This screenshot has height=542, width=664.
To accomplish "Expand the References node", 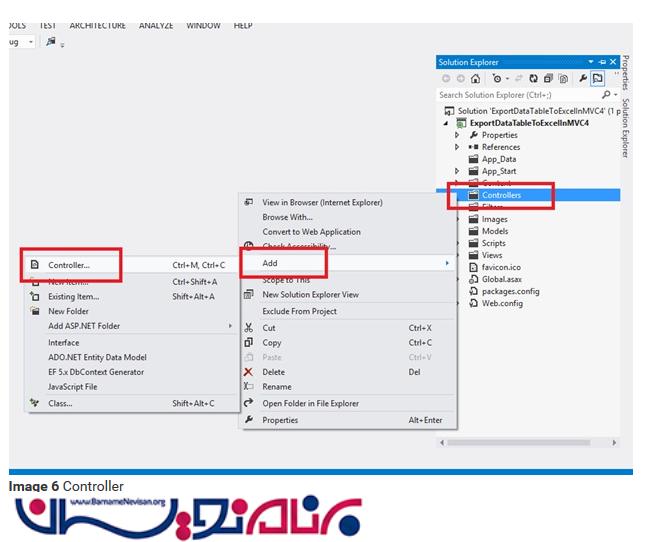I will tap(458, 147).
